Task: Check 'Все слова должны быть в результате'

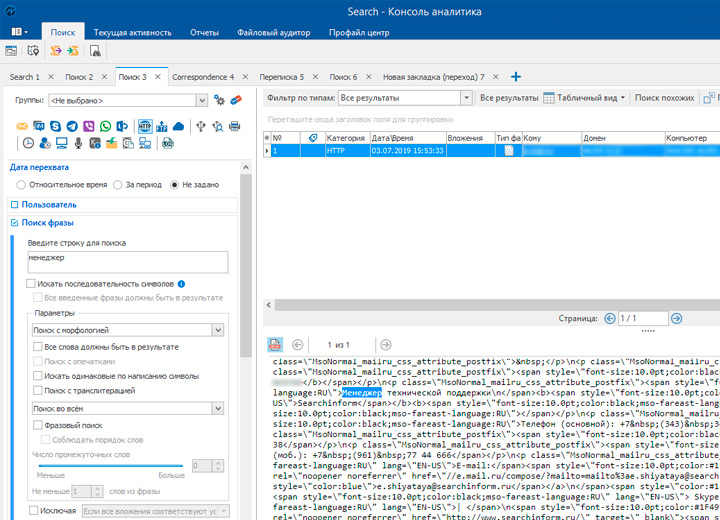Action: tap(38, 347)
